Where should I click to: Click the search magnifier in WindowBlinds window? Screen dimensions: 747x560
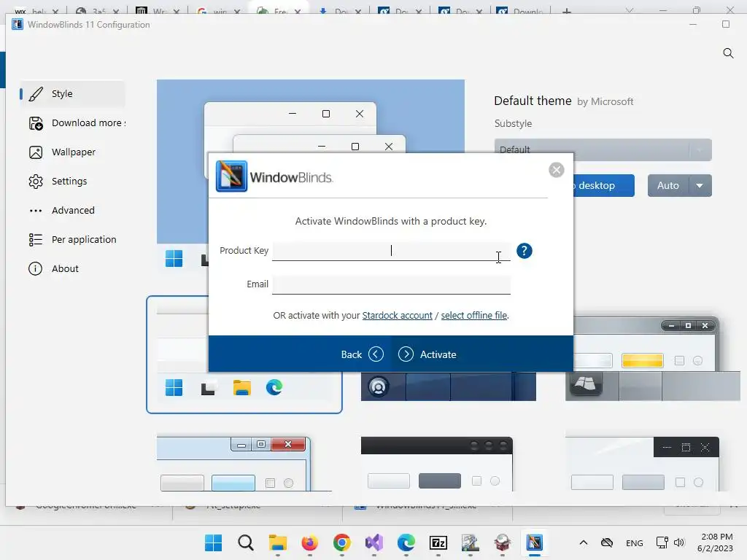tap(728, 53)
